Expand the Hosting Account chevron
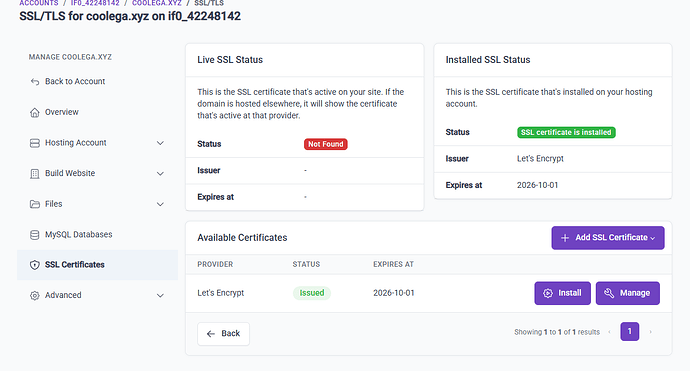Viewport: 690px width, 371px height. (160, 143)
